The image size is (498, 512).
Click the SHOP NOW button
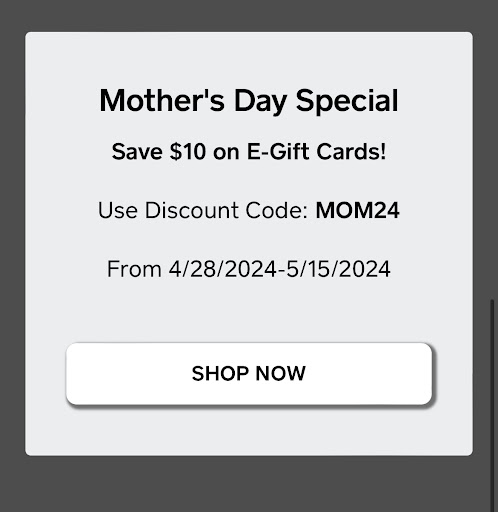click(249, 374)
